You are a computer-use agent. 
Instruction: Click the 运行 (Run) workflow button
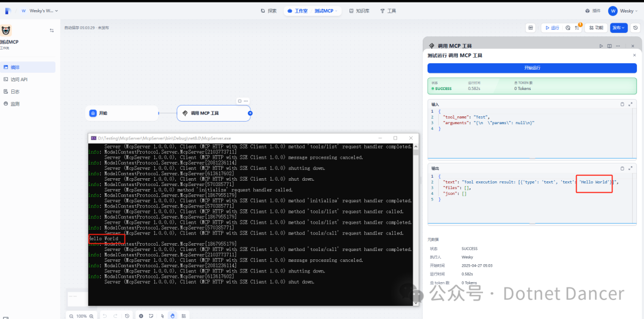click(552, 28)
